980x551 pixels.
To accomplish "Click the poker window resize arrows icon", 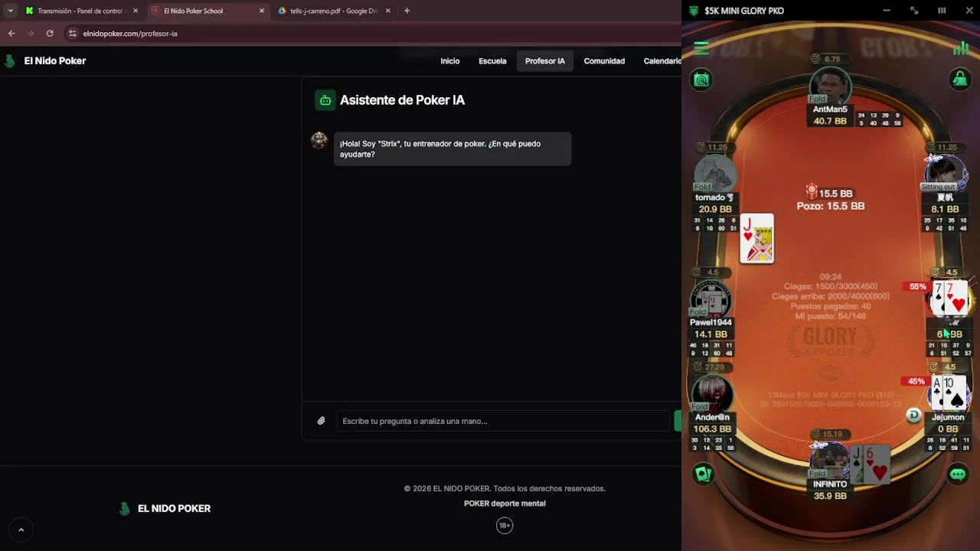I will 914,11.
